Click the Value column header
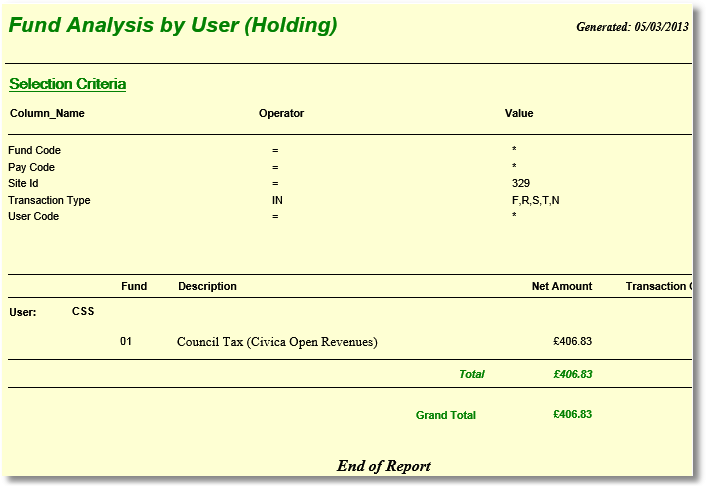The image size is (706, 489). [x=519, y=113]
